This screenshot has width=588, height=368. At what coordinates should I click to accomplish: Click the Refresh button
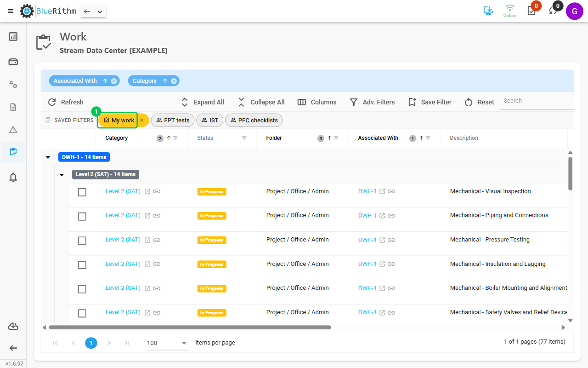[x=66, y=102]
